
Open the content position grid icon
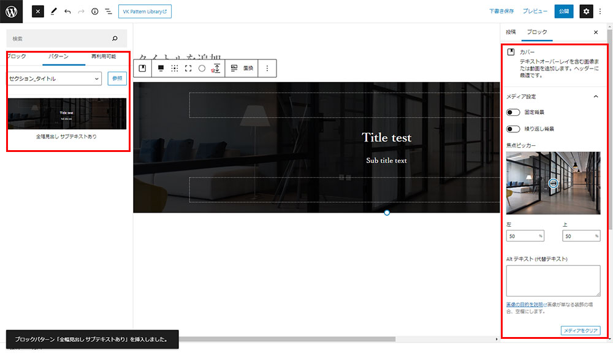(x=175, y=68)
